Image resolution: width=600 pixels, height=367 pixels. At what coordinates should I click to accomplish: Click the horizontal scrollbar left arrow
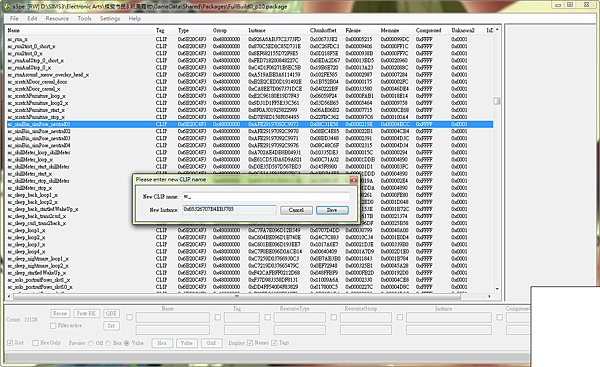[9, 296]
